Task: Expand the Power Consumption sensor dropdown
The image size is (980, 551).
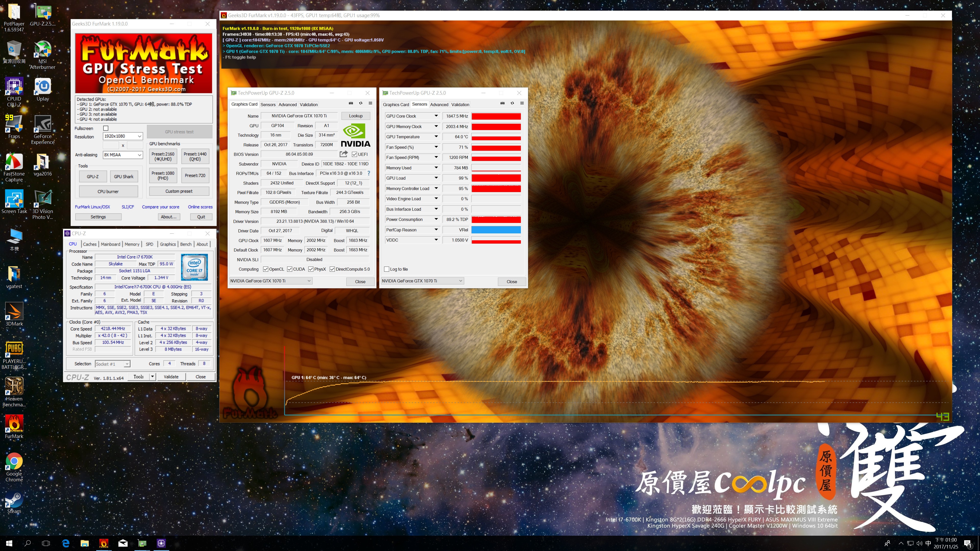Action: [x=436, y=219]
